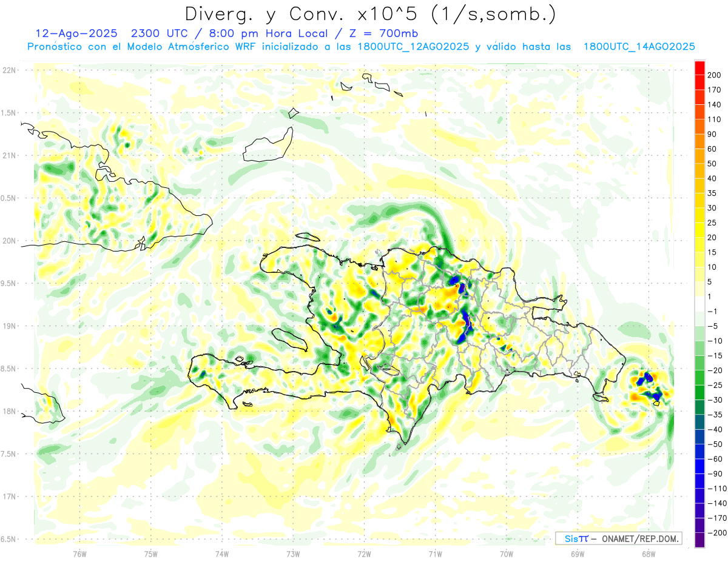This screenshot has width=728, height=562.
Task: Click the '40' value on the color scale
Action: [712, 178]
